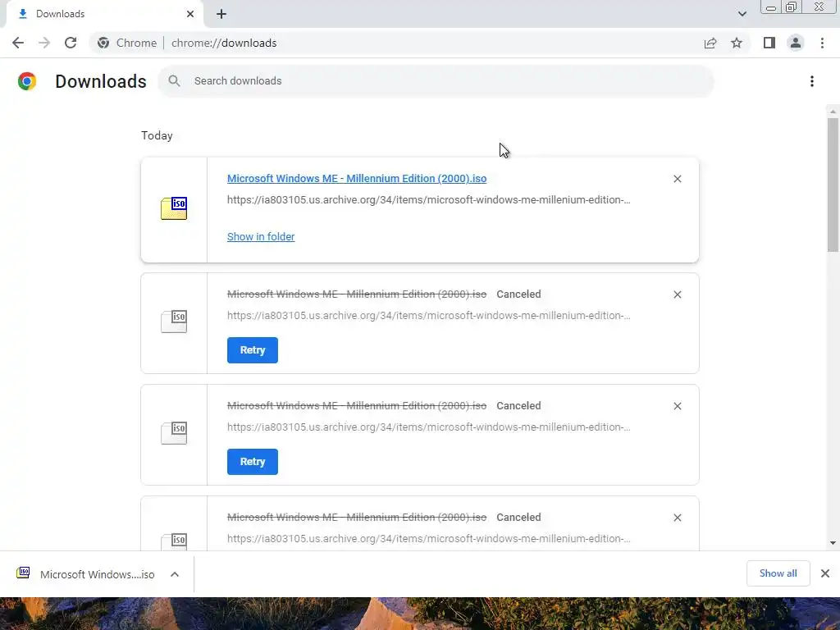Image resolution: width=840 pixels, height=630 pixels.
Task: Open Microsoft Windows....iso from download shelf
Action: (98, 574)
